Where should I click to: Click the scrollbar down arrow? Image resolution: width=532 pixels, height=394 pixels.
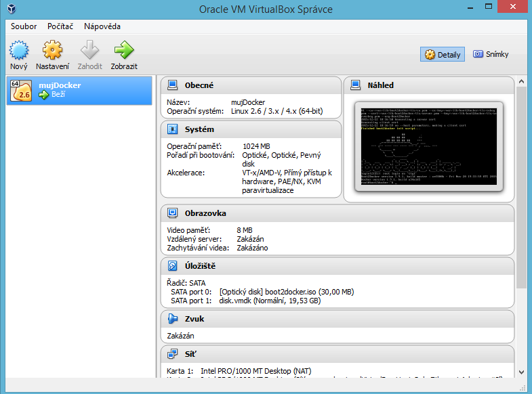[521, 372]
